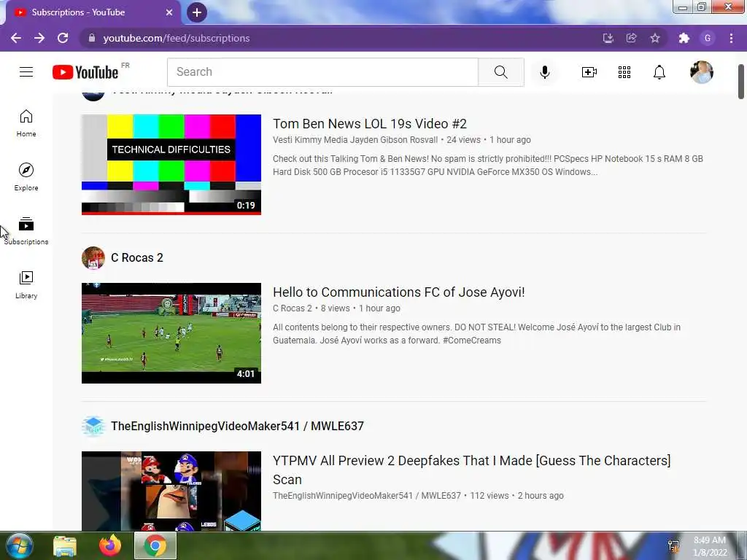Screen dimensions: 747x560
Task: Open a new tab with the plus button
Action: point(197,12)
